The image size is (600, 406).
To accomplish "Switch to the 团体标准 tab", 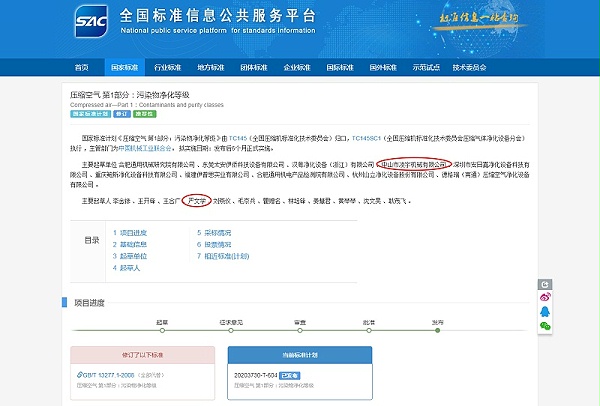I will coord(254,68).
